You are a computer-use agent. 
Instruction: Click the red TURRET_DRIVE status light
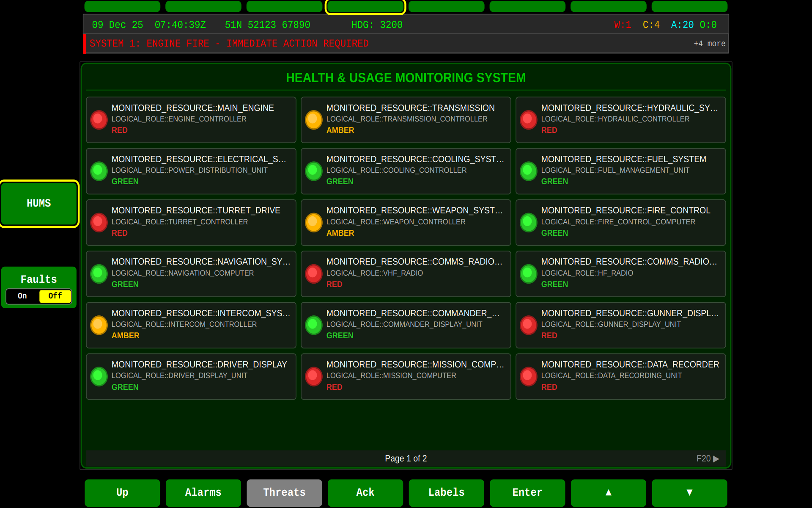[x=99, y=222]
